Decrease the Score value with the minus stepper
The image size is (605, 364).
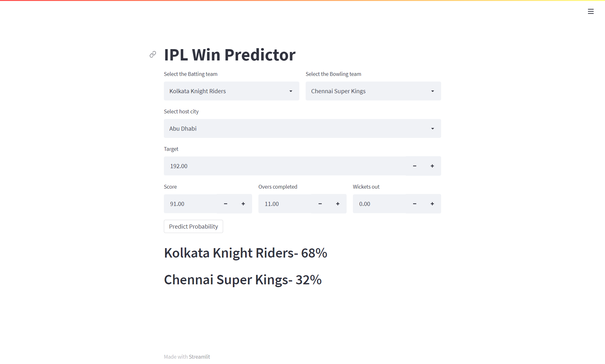point(225,204)
